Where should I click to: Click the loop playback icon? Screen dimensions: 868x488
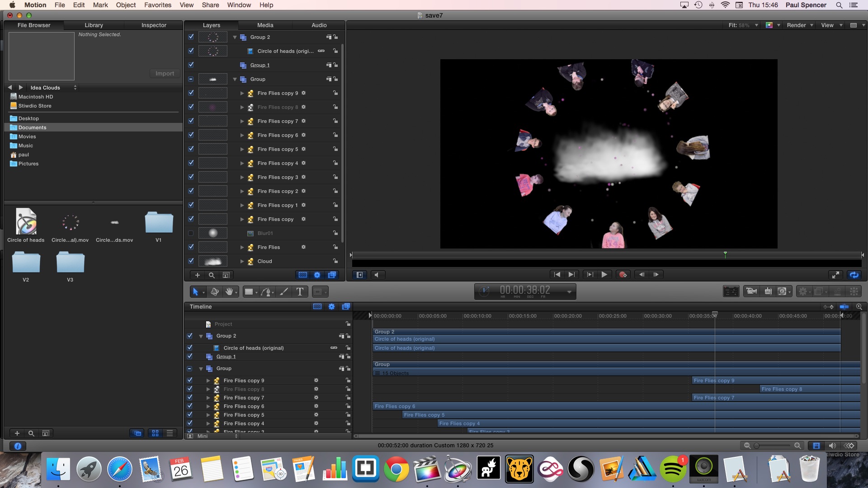[854, 275]
